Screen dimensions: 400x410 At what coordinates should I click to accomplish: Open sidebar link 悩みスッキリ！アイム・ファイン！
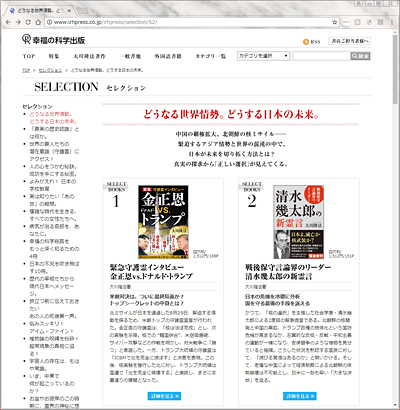pyautogui.click(x=52, y=327)
